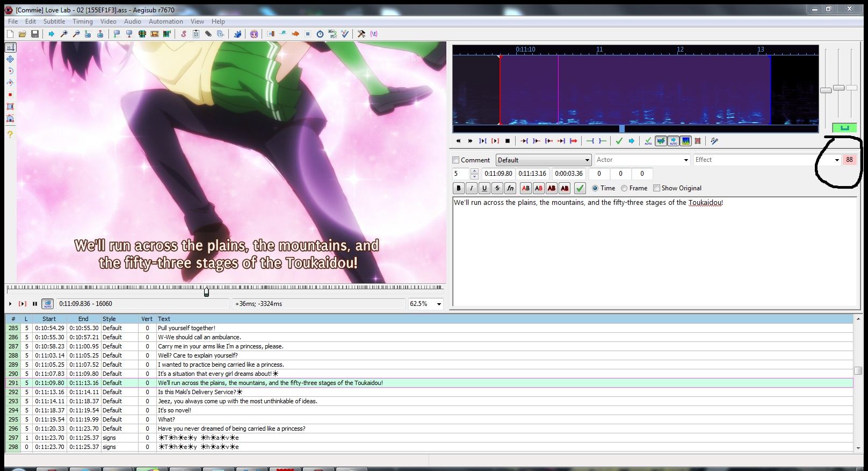Open the Automation manager icon
The width and height of the screenshot is (868, 471).
pos(237,34)
